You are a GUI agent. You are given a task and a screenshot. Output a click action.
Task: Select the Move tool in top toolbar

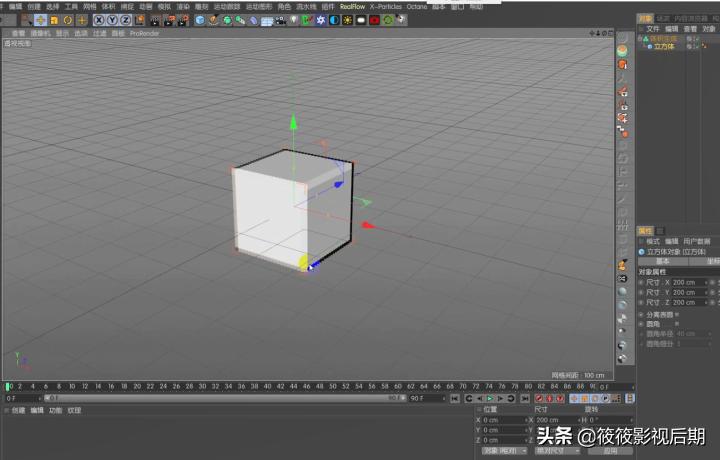tap(41, 20)
